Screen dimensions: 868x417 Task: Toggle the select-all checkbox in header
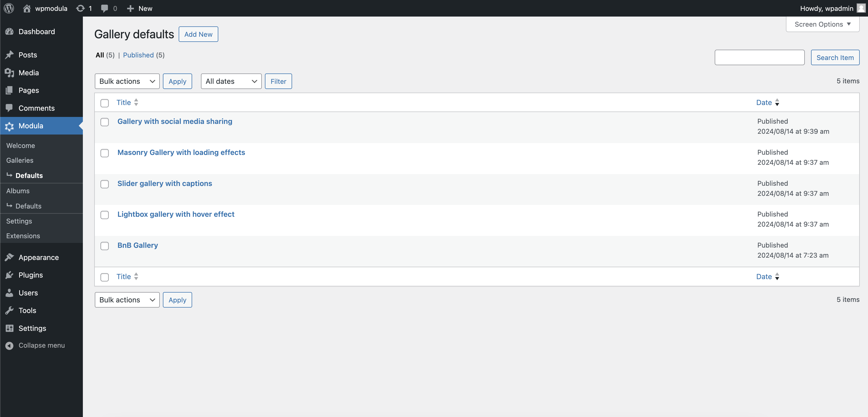point(104,103)
